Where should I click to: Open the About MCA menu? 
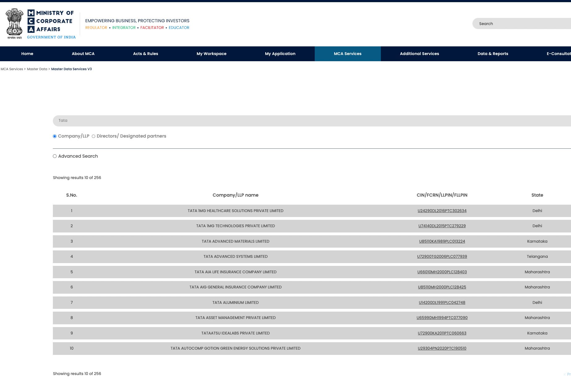83,54
